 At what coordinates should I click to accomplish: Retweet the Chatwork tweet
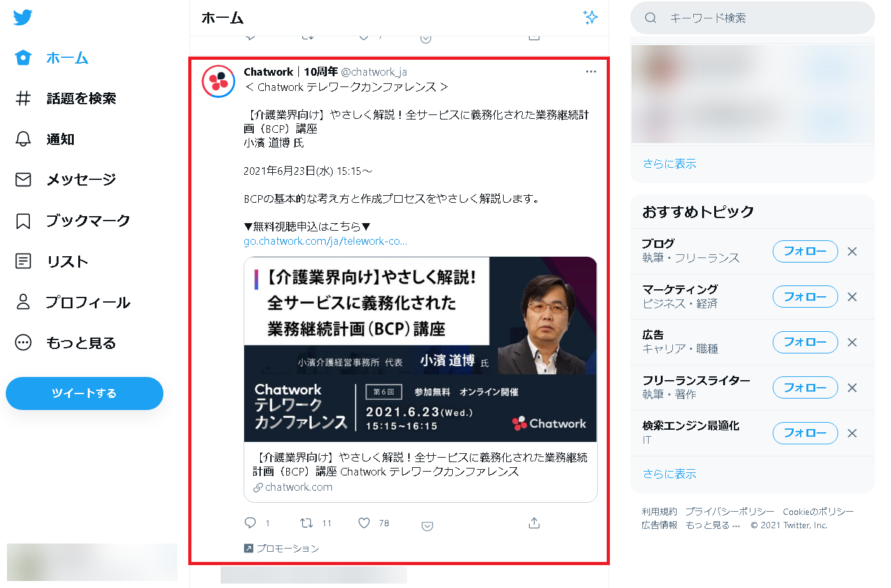tap(307, 523)
